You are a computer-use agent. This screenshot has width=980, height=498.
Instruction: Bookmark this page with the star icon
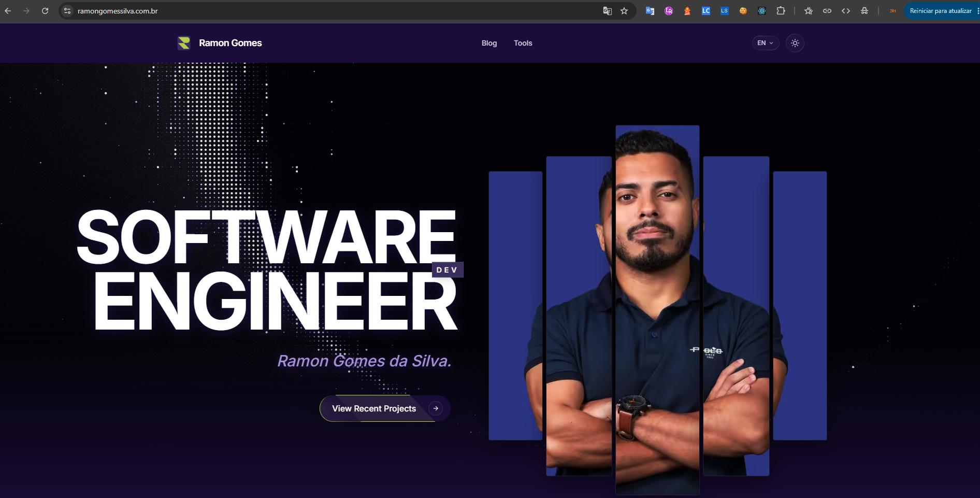[x=624, y=11]
